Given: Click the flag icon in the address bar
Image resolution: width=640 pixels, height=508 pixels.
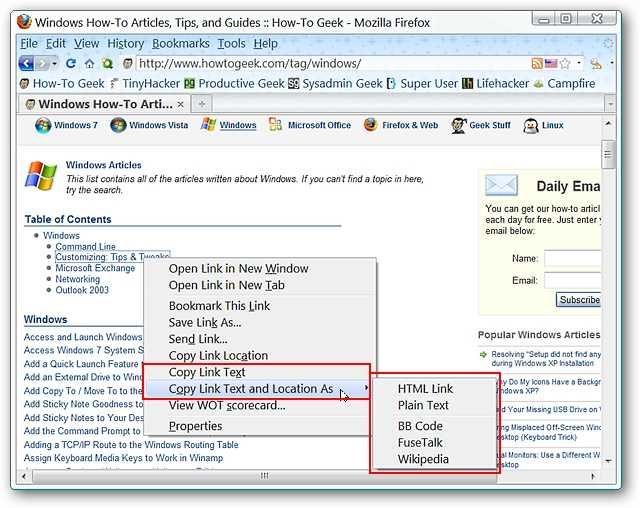Looking at the screenshot, I should tap(551, 63).
